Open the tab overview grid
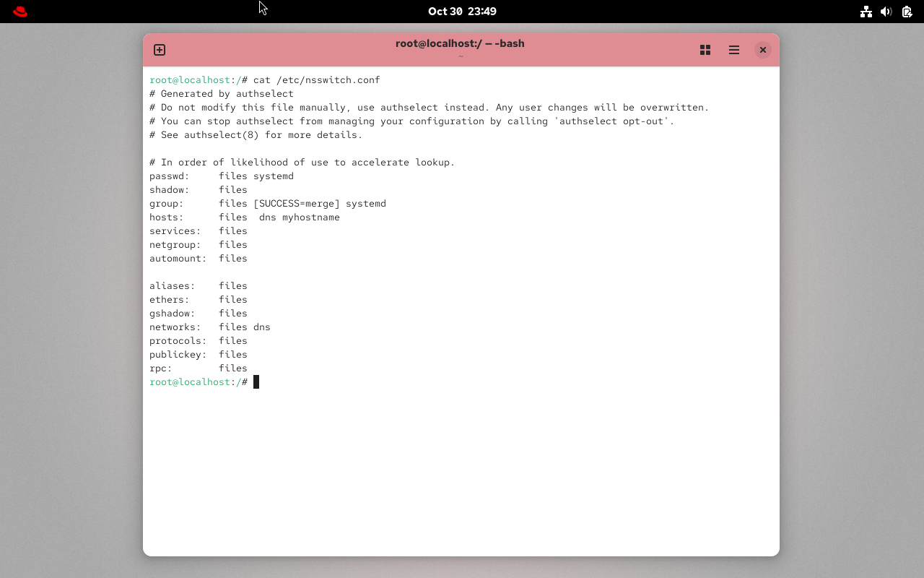The image size is (924, 578). click(705, 50)
